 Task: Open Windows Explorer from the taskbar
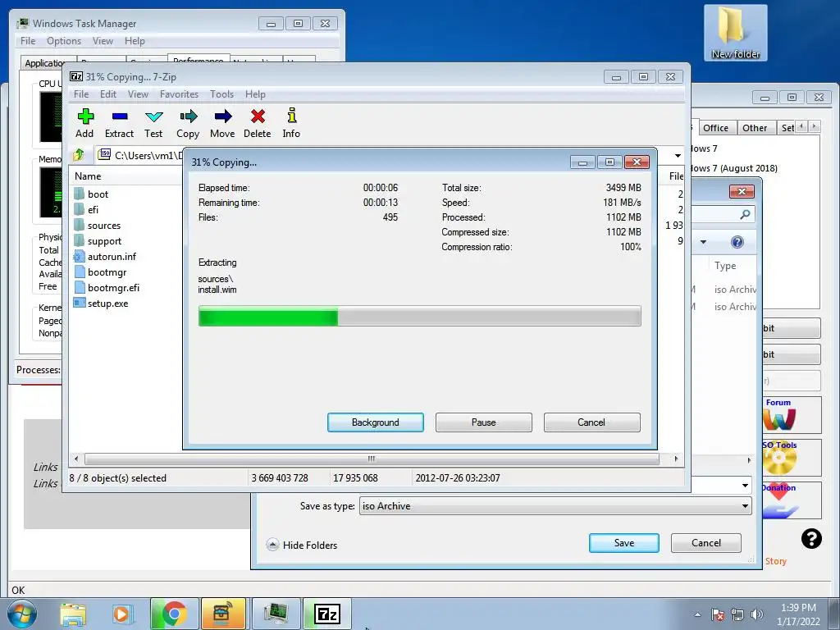[73, 614]
